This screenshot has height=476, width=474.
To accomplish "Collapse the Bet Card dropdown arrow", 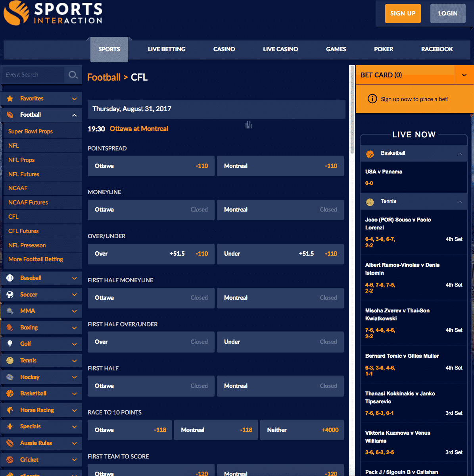I will click(x=464, y=75).
